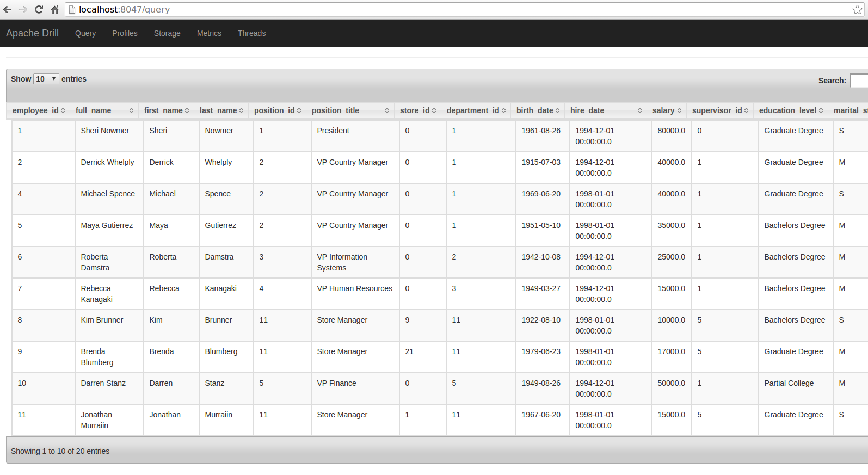The image size is (868, 475).
Task: Select the Darren Stanz full name cell
Action: (x=109, y=388)
